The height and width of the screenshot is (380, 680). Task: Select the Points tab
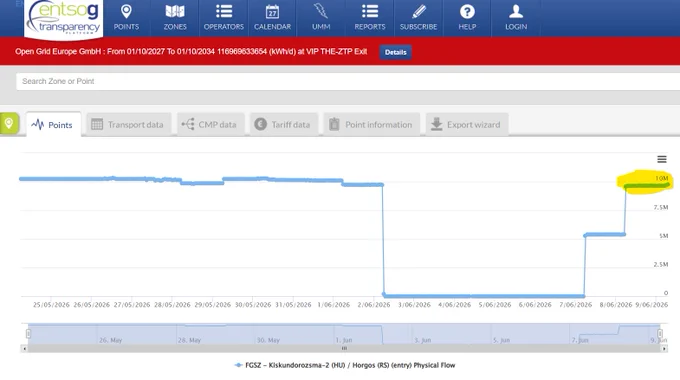53,124
